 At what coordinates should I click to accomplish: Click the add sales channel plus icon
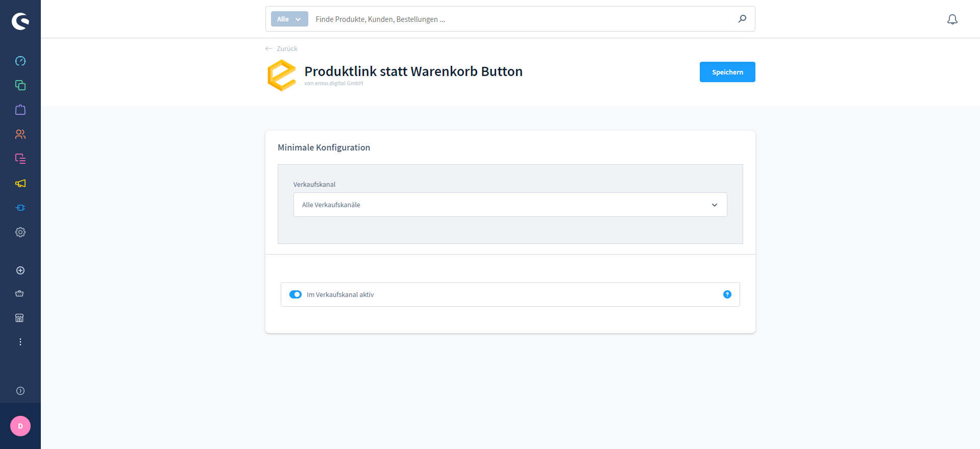click(x=20, y=270)
